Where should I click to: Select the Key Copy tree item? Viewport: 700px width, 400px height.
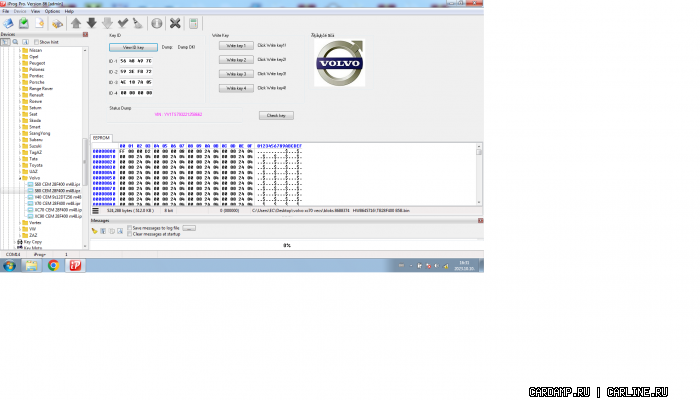click(32, 242)
